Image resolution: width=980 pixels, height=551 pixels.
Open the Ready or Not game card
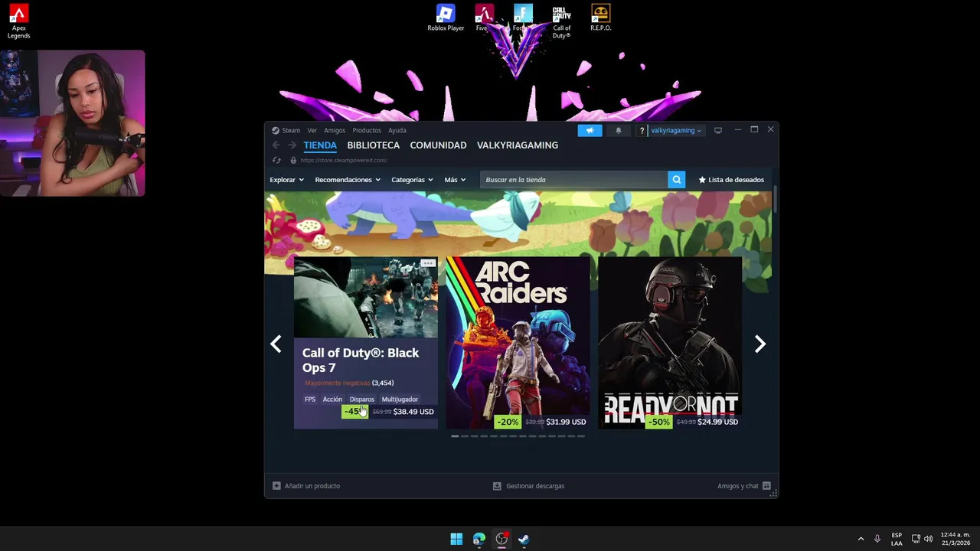pos(670,343)
